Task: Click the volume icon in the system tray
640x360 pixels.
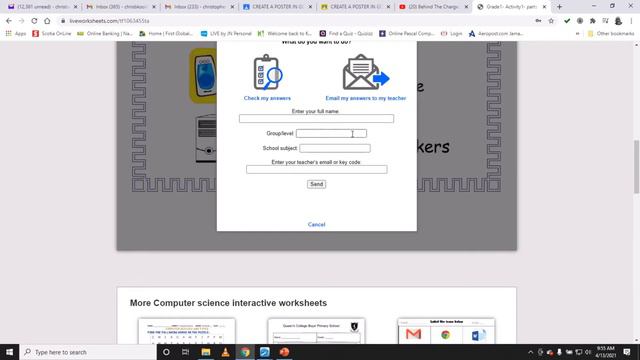Action: click(x=588, y=352)
